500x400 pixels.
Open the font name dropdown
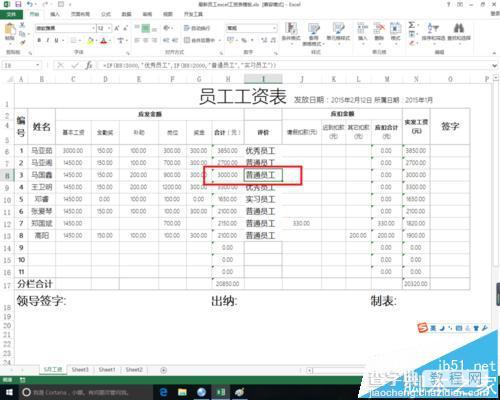[93, 28]
